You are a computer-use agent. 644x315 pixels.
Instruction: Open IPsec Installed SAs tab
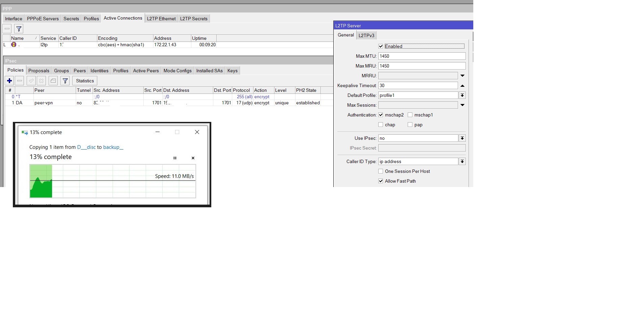[x=210, y=71]
